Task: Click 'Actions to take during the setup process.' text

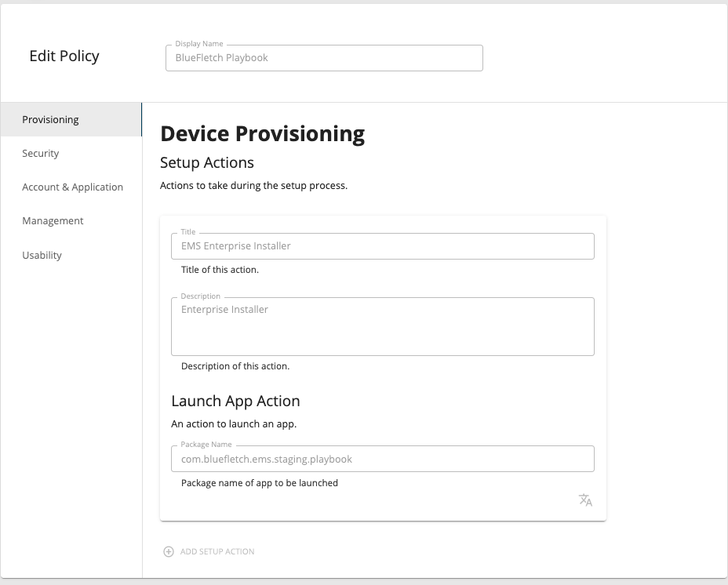Action: click(x=253, y=186)
